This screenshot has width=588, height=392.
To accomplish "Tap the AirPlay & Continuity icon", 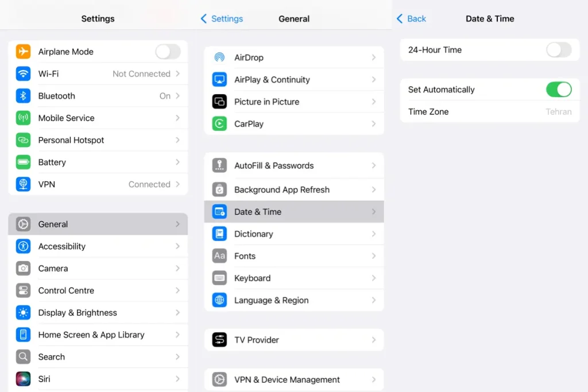I will 219,79.
